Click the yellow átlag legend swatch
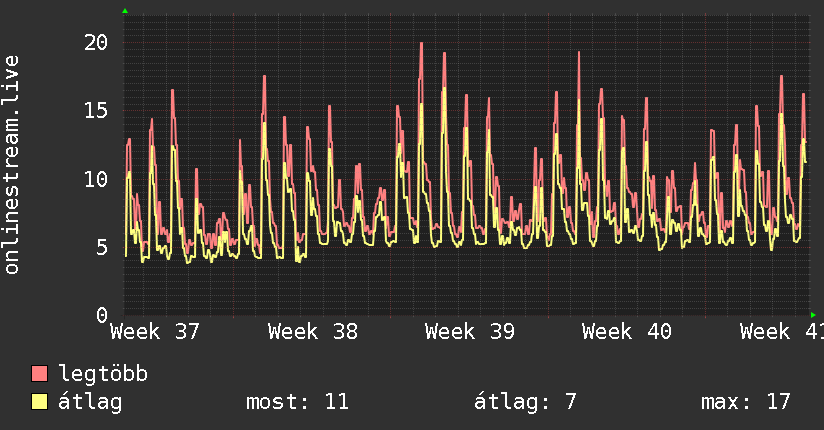The width and height of the screenshot is (824, 430). point(39,401)
